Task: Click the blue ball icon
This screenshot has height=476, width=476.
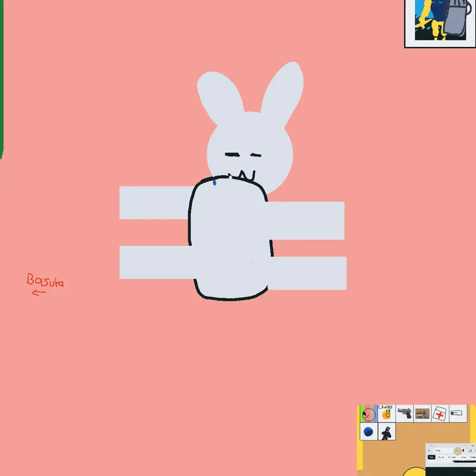Action: [368, 431]
